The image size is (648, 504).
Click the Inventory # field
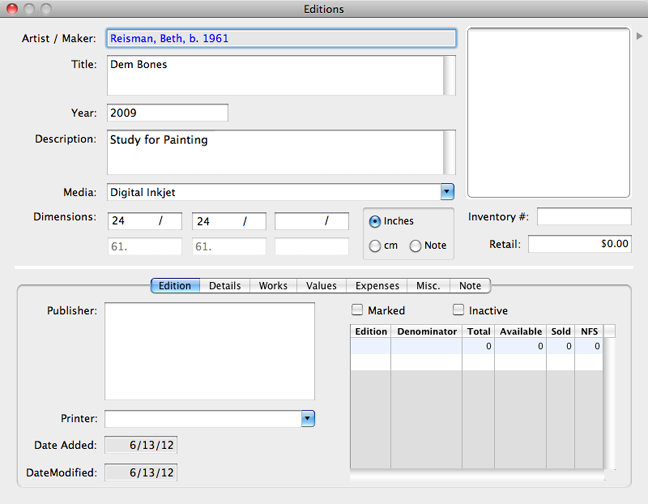(584, 217)
